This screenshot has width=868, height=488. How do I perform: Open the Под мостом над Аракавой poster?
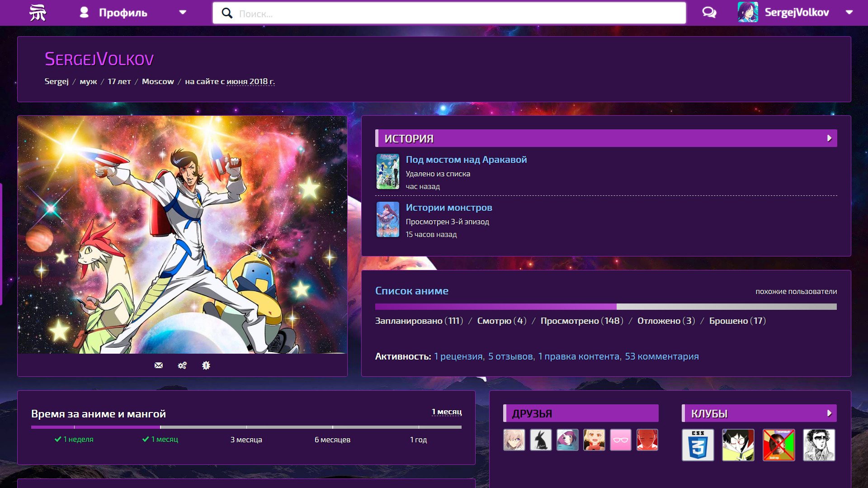(x=388, y=171)
